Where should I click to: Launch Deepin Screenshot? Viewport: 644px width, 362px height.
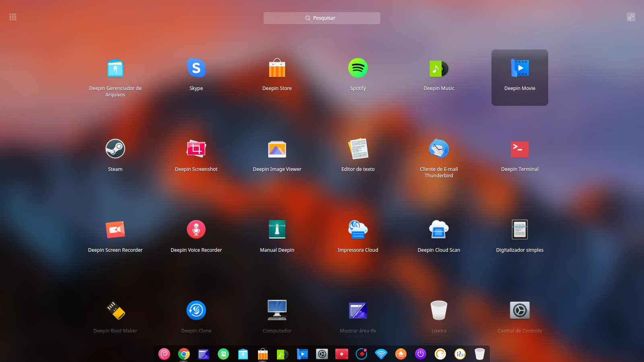point(196,149)
